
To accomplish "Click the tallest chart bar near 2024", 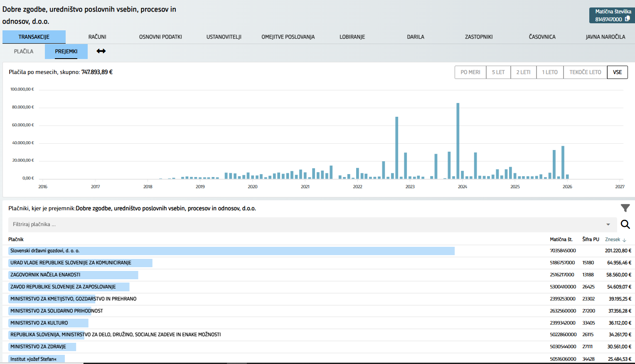I will (458, 141).
